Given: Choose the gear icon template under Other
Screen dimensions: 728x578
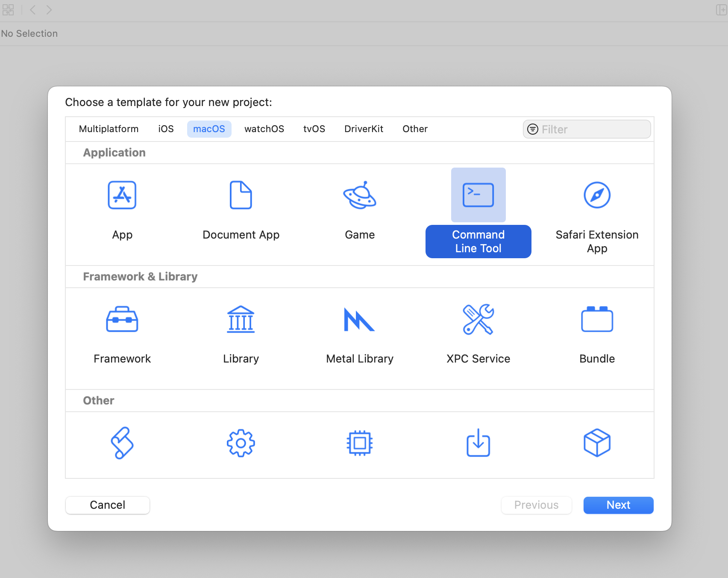Looking at the screenshot, I should [x=241, y=443].
